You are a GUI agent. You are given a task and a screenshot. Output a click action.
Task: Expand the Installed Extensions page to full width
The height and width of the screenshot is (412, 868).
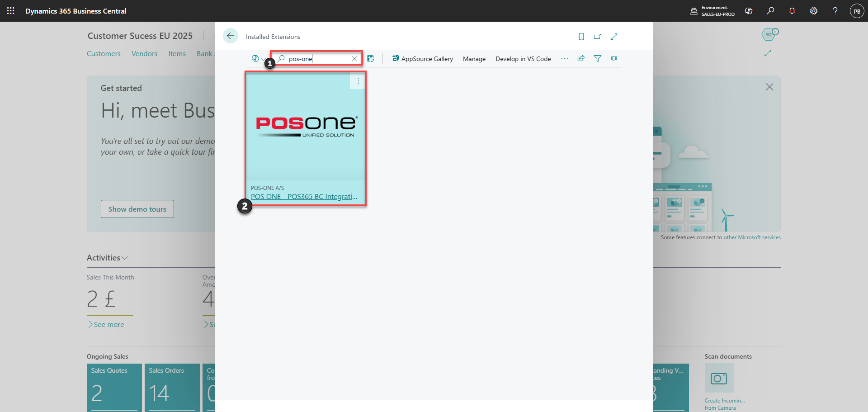tap(614, 37)
